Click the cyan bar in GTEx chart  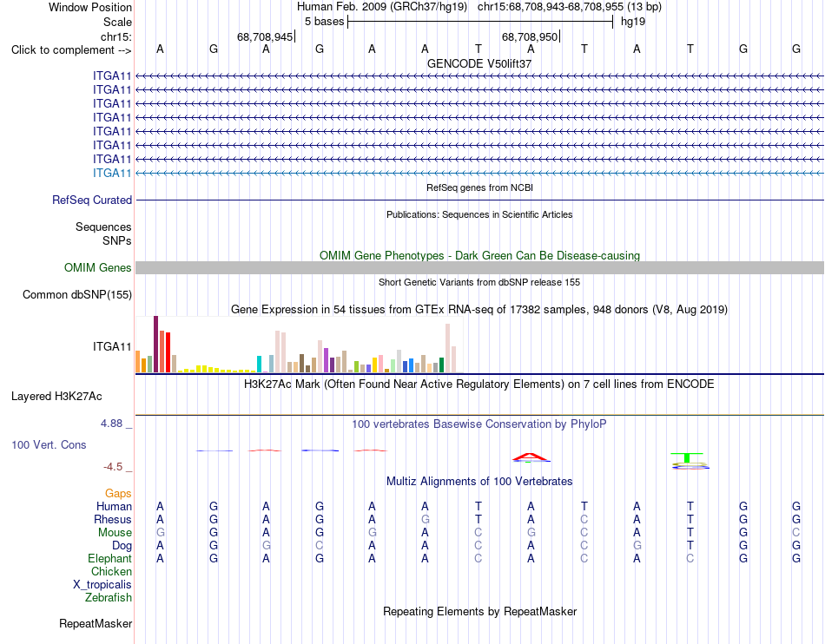pyautogui.click(x=259, y=365)
